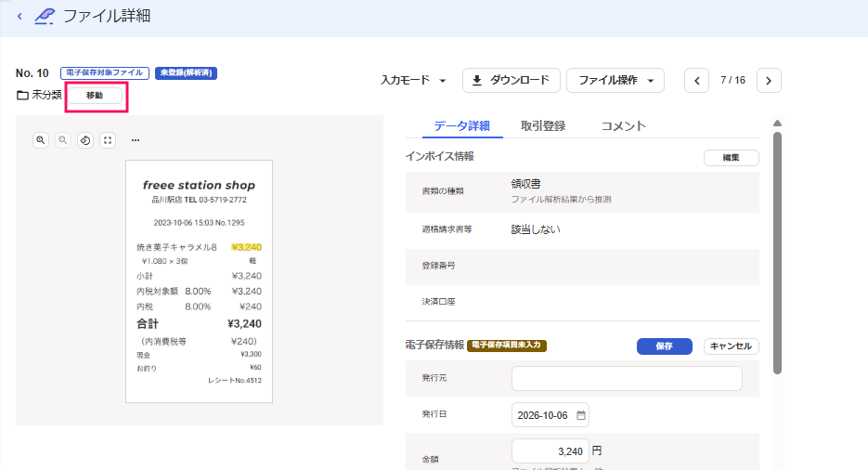Rotate the receipt preview
The image size is (868, 470).
pyautogui.click(x=85, y=140)
